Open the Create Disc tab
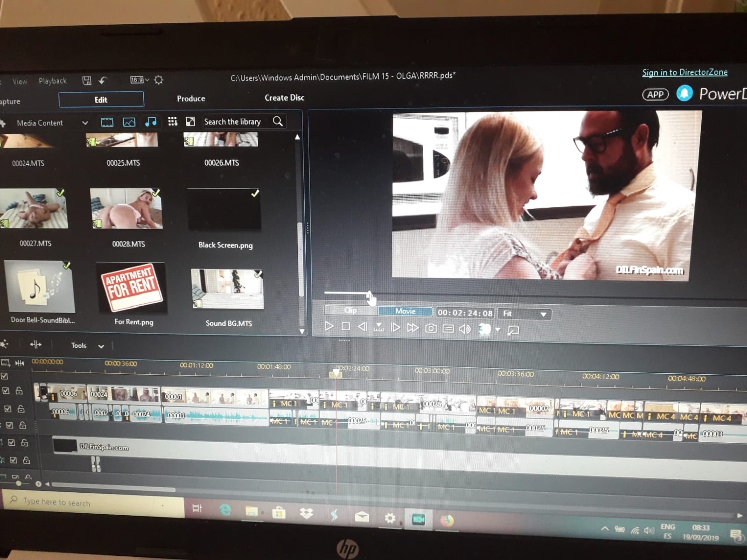 284,98
